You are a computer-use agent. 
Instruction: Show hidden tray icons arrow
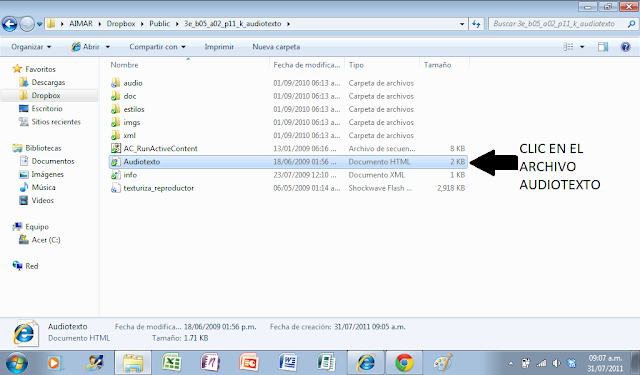tap(511, 363)
